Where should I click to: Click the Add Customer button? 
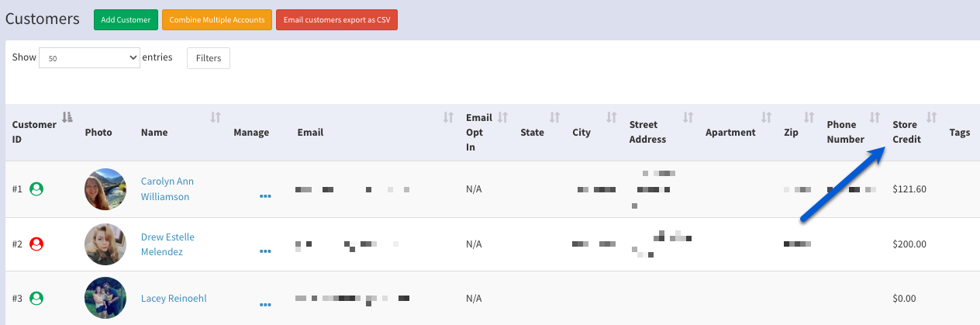click(x=126, y=19)
